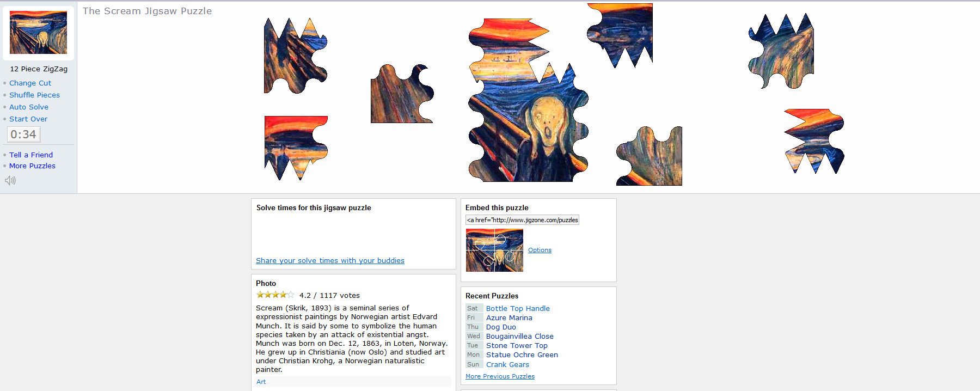Image resolution: width=980 pixels, height=391 pixels.
Task: Open the Tell a Friend link
Action: [x=31, y=155]
